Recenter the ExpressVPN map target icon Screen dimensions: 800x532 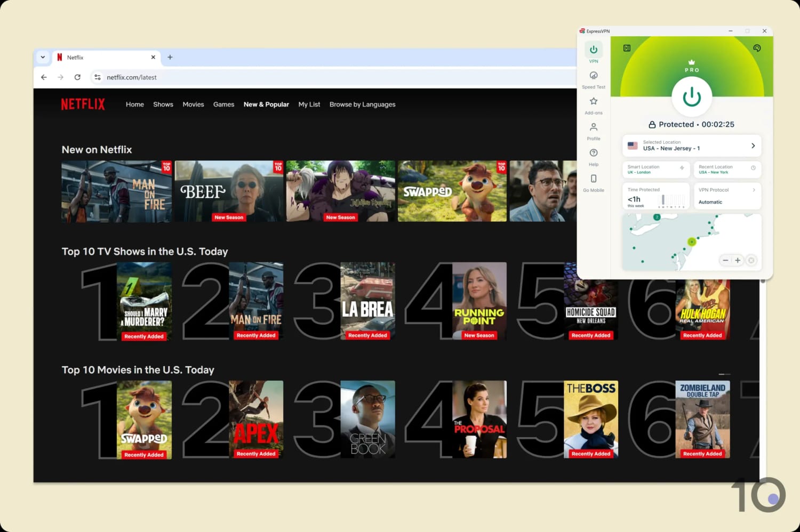751,260
